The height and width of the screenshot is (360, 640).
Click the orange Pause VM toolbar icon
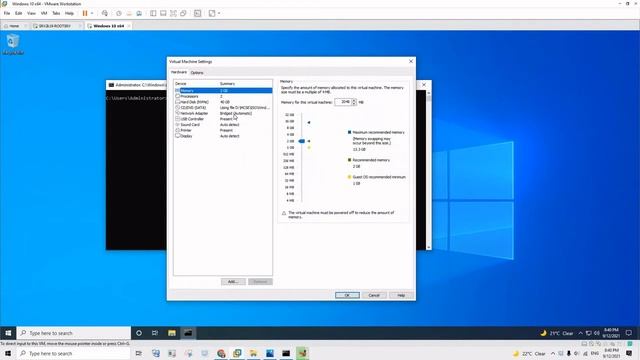tap(85, 13)
